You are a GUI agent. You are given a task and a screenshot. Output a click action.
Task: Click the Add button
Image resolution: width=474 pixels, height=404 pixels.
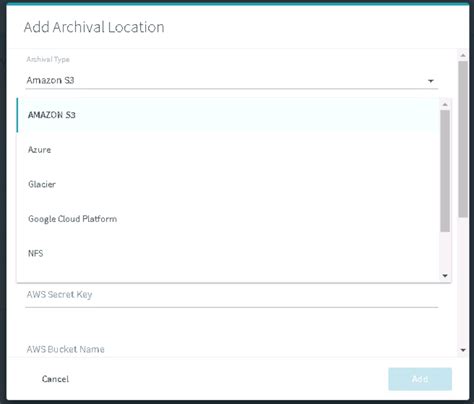click(x=420, y=379)
